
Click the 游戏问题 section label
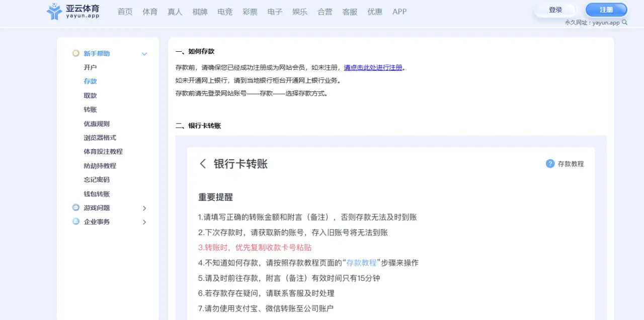(97, 208)
